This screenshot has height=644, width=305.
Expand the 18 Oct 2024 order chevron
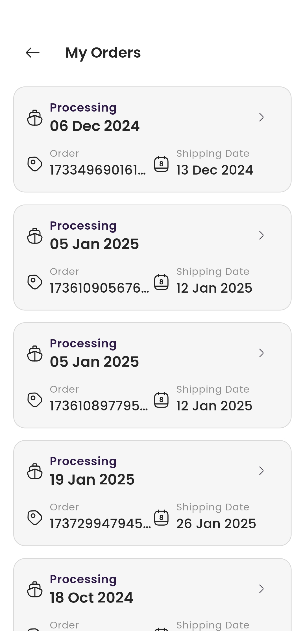(261, 589)
